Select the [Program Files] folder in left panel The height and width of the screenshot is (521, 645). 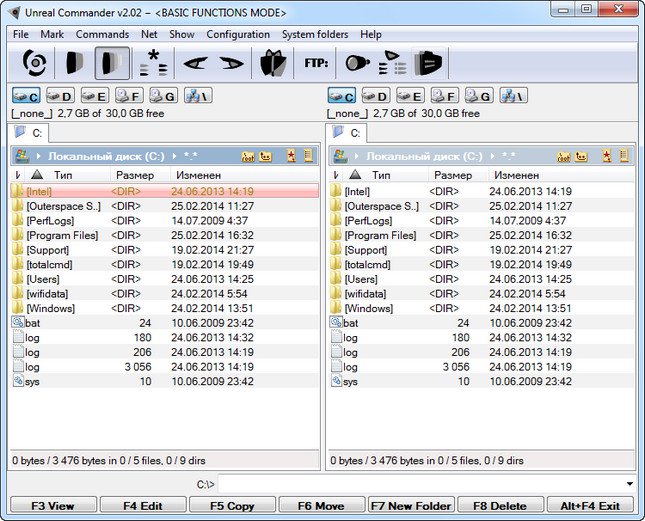165,235
